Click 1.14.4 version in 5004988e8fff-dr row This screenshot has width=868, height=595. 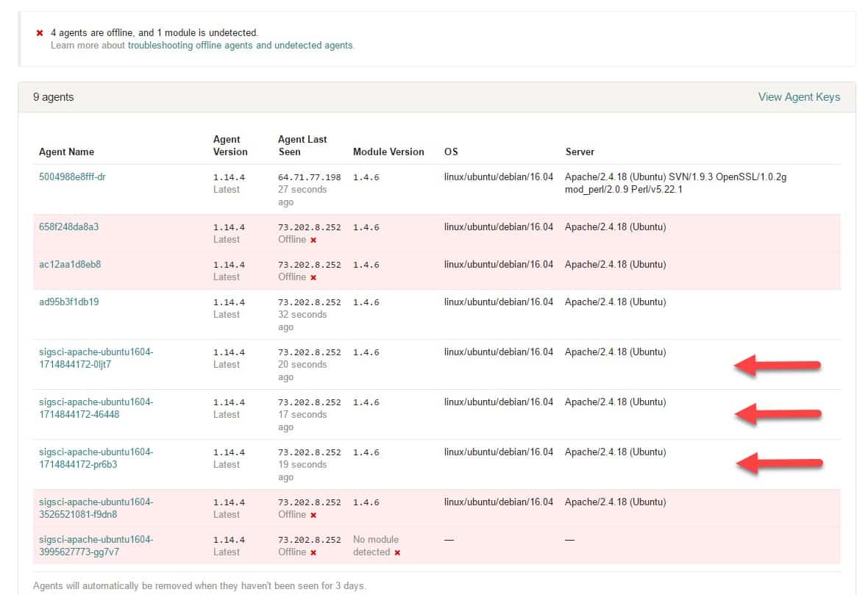point(230,177)
